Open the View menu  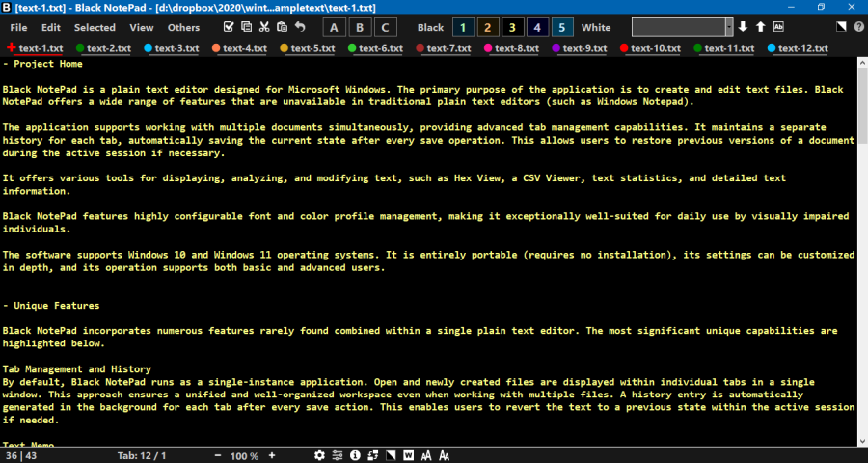coord(142,28)
